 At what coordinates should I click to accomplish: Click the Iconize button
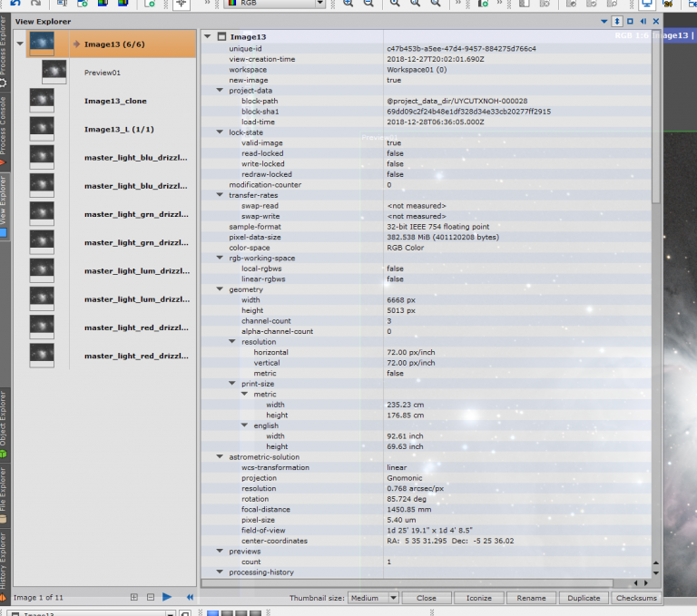[479, 598]
